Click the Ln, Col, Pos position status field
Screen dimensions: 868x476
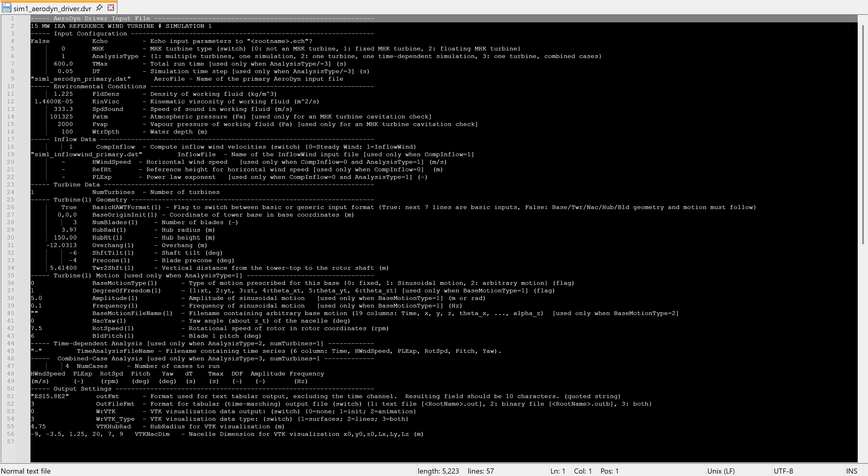coord(584,471)
